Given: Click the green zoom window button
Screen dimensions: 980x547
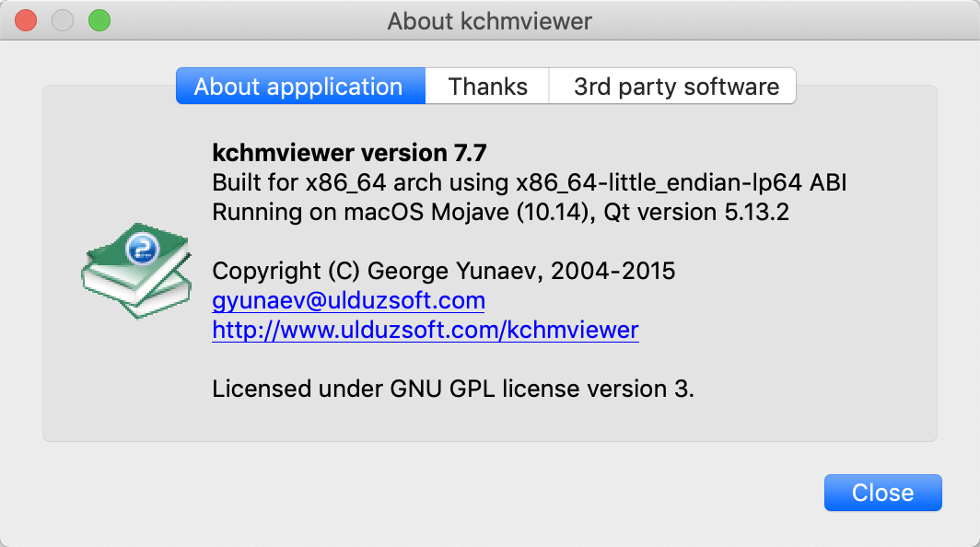Looking at the screenshot, I should click(99, 20).
